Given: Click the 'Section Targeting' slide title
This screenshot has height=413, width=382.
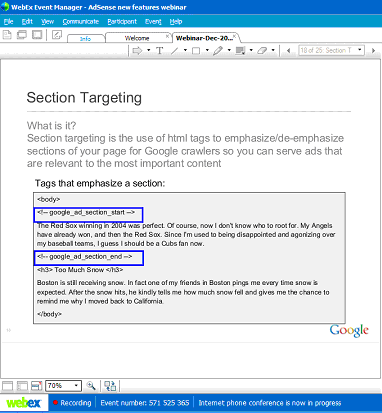Looking at the screenshot, I should [84, 98].
